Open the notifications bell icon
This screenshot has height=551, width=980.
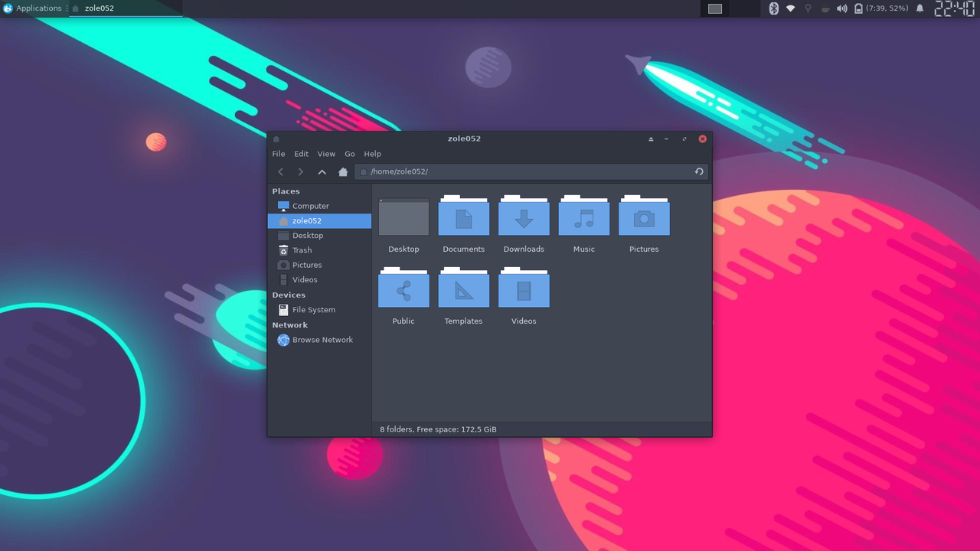(x=920, y=8)
